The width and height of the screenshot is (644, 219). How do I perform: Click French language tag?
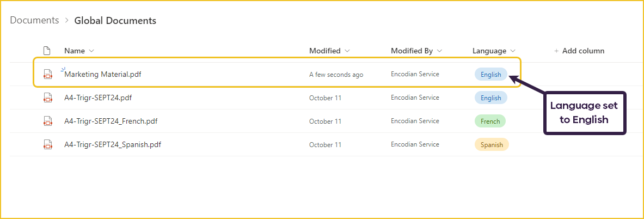click(490, 121)
